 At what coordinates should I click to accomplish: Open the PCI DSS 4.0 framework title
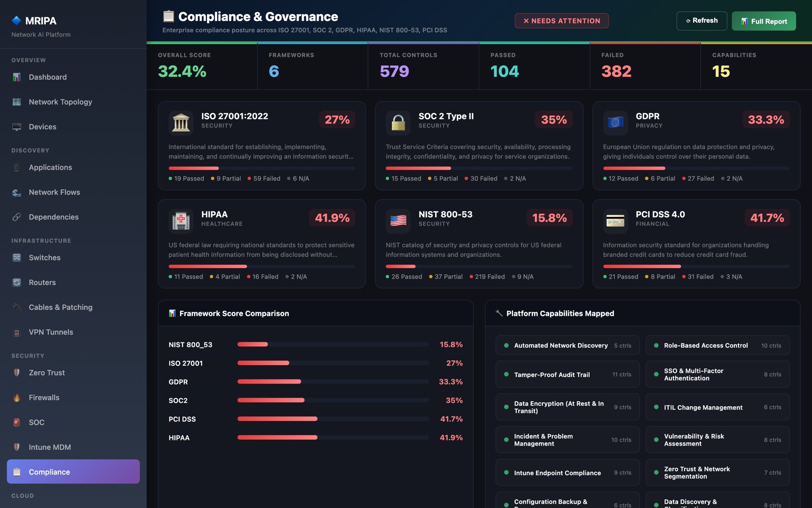click(660, 214)
